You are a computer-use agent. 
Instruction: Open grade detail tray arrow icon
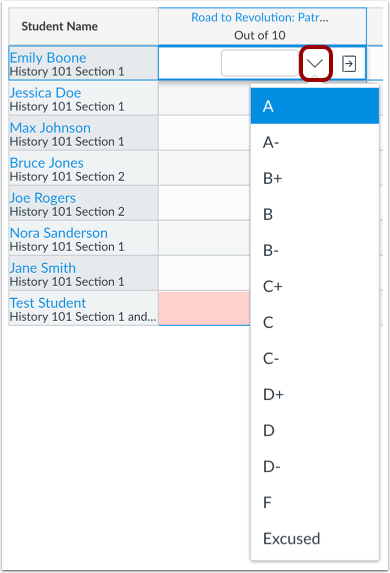pyautogui.click(x=349, y=64)
